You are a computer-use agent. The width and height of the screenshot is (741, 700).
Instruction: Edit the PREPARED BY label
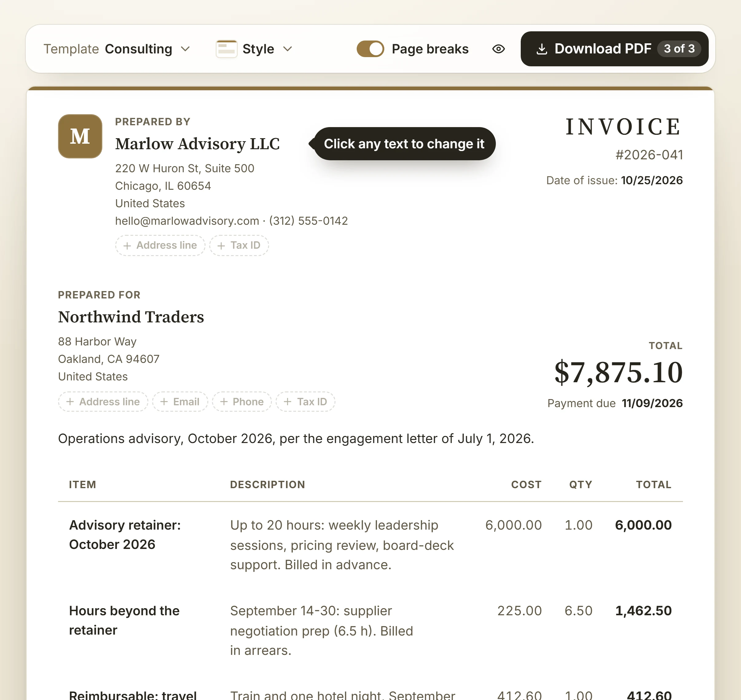point(152,122)
